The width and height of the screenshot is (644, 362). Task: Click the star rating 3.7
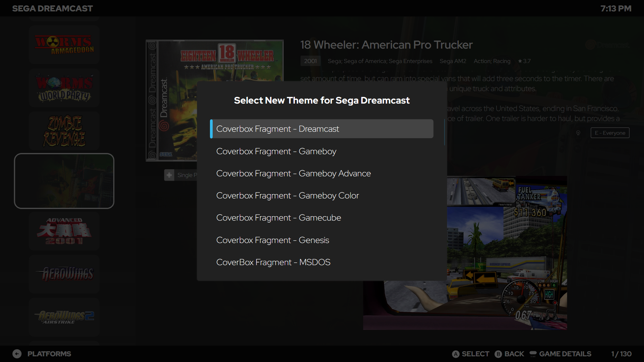point(524,61)
